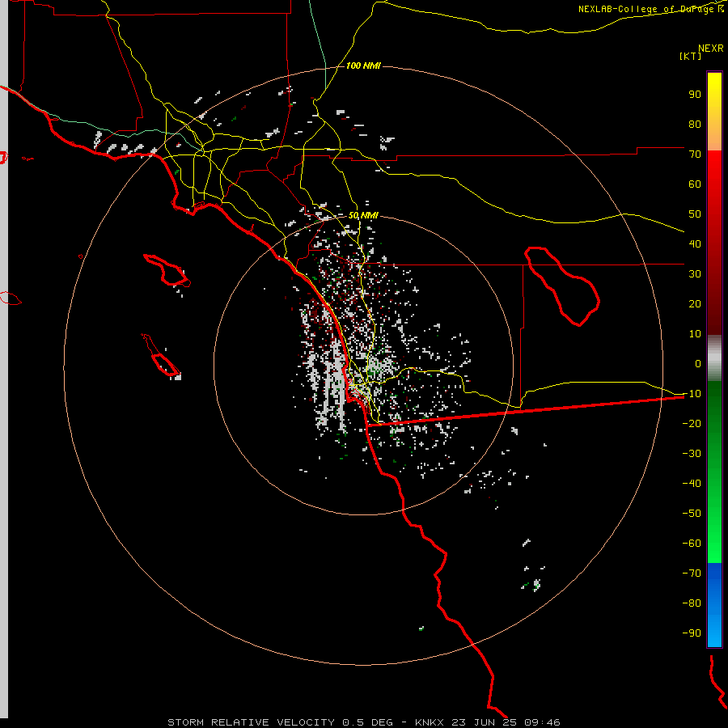Click the KNKX radar site identifier

430,722
